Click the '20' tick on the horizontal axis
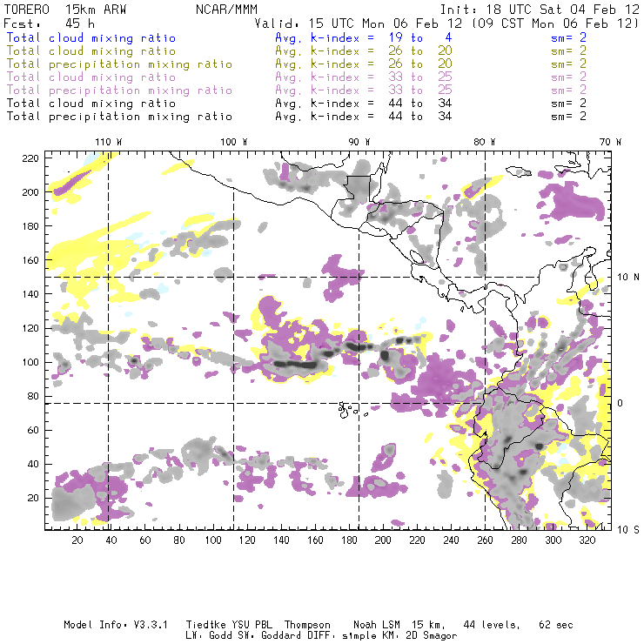Image resolution: width=644 pixels, height=644 pixels. pos(77,540)
